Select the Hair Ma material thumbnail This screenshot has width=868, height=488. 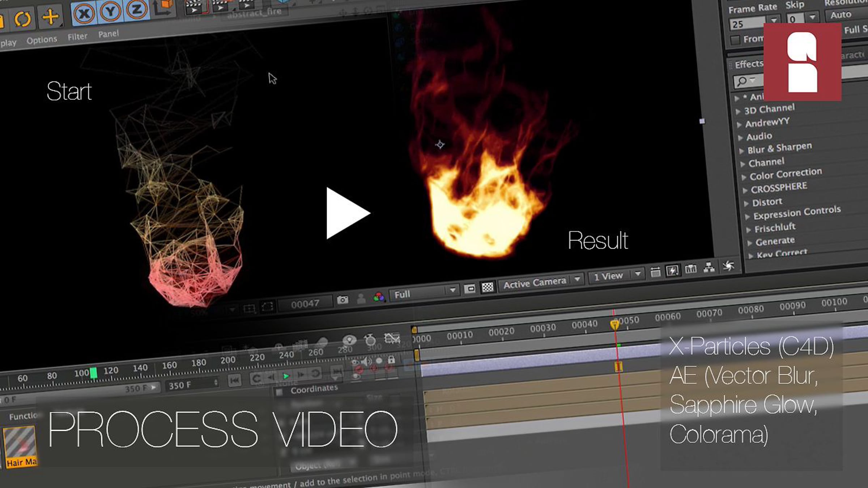20,448
